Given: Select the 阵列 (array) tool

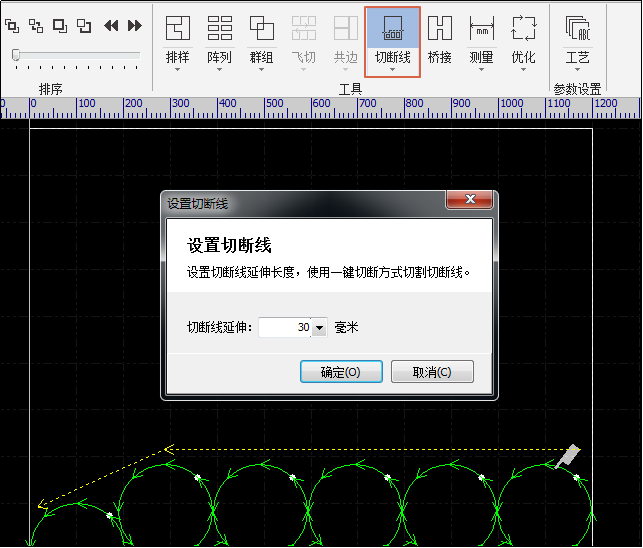Looking at the screenshot, I should click(x=219, y=29).
